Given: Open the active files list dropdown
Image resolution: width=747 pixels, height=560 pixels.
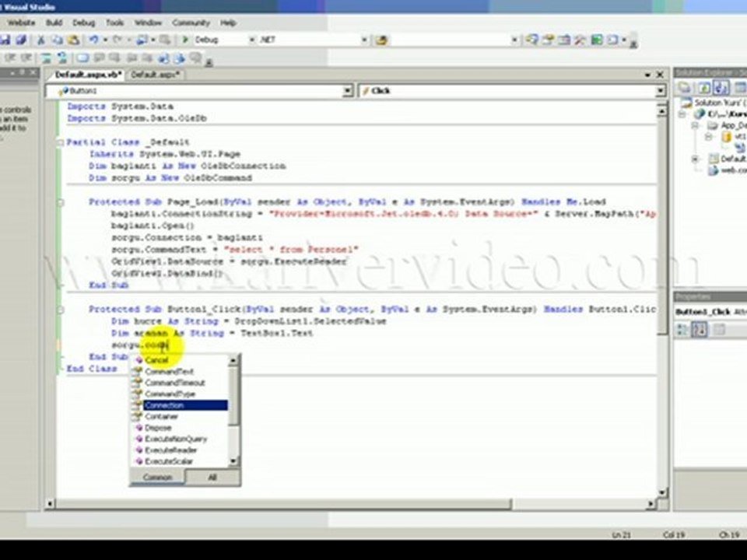Looking at the screenshot, I should click(647, 75).
